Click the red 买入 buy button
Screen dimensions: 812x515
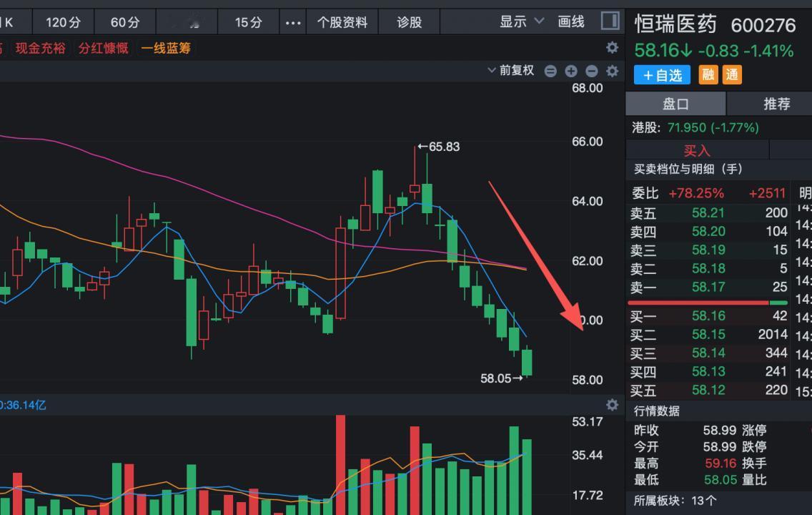696,150
